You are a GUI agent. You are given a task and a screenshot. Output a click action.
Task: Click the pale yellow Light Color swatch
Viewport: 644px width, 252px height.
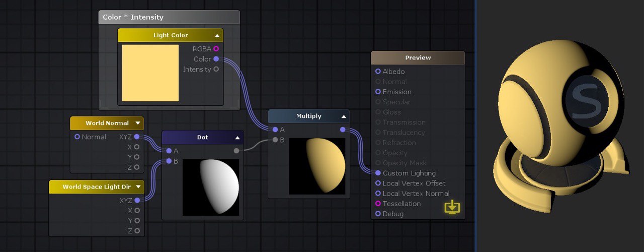(x=150, y=73)
